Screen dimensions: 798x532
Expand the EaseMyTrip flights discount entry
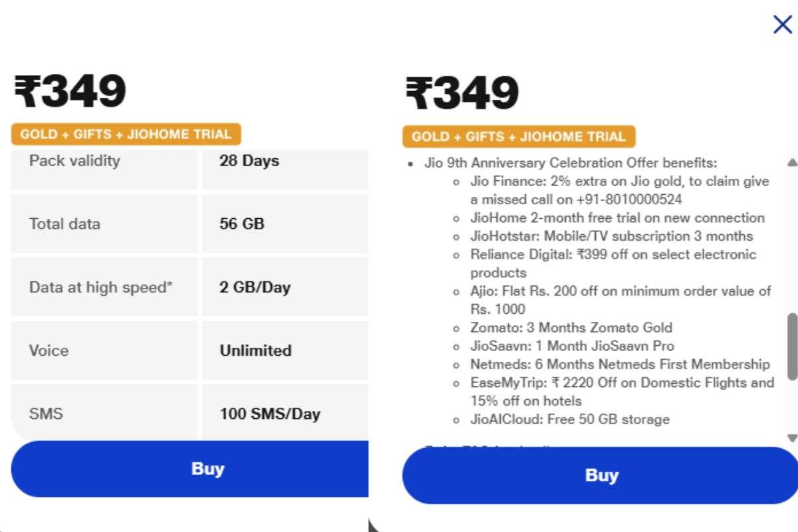coord(618,382)
